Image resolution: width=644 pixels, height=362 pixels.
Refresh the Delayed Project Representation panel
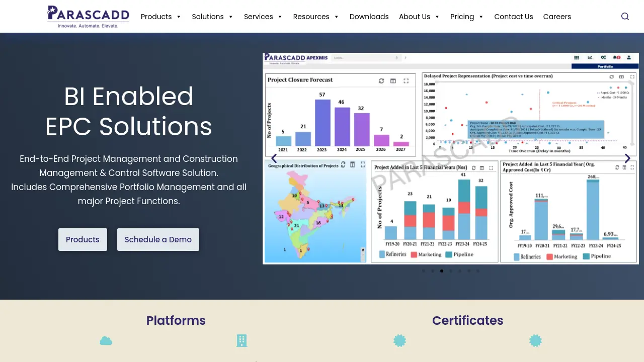pos(611,77)
